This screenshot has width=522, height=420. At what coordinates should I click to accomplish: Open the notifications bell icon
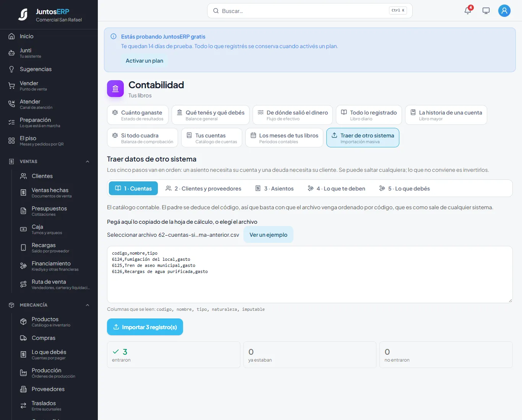click(468, 11)
